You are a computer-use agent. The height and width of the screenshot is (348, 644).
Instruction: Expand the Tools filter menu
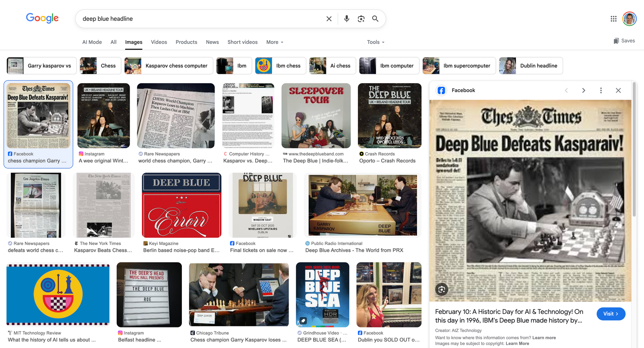coord(376,42)
